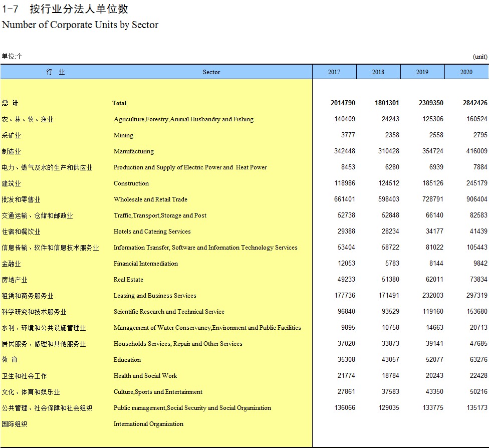Image resolution: width=489 pixels, height=448 pixels.
Task: Click total 2020 value 2842426
Action: (x=475, y=103)
